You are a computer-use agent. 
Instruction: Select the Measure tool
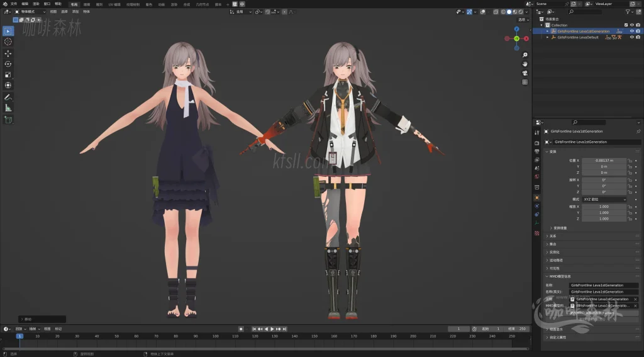pyautogui.click(x=8, y=108)
